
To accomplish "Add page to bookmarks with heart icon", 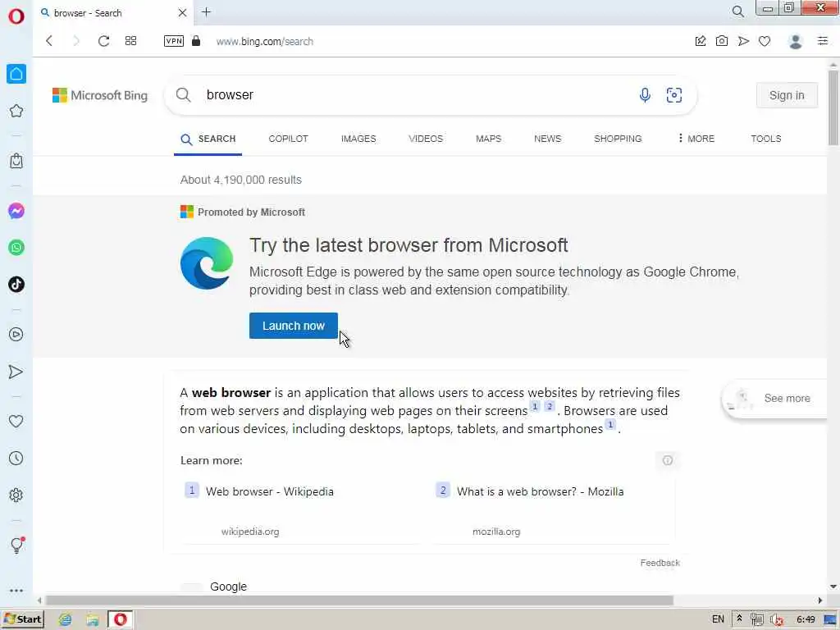I will [x=765, y=41].
